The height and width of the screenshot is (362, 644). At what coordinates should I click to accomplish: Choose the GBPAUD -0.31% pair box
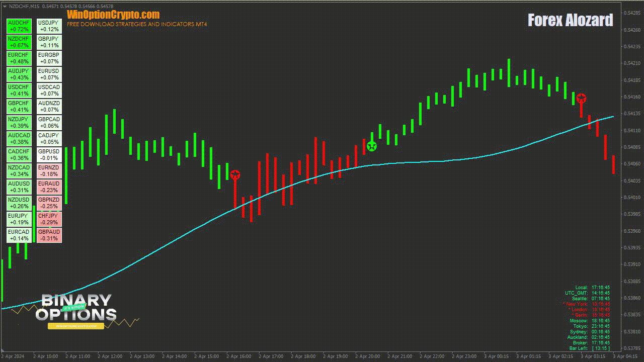(x=49, y=235)
